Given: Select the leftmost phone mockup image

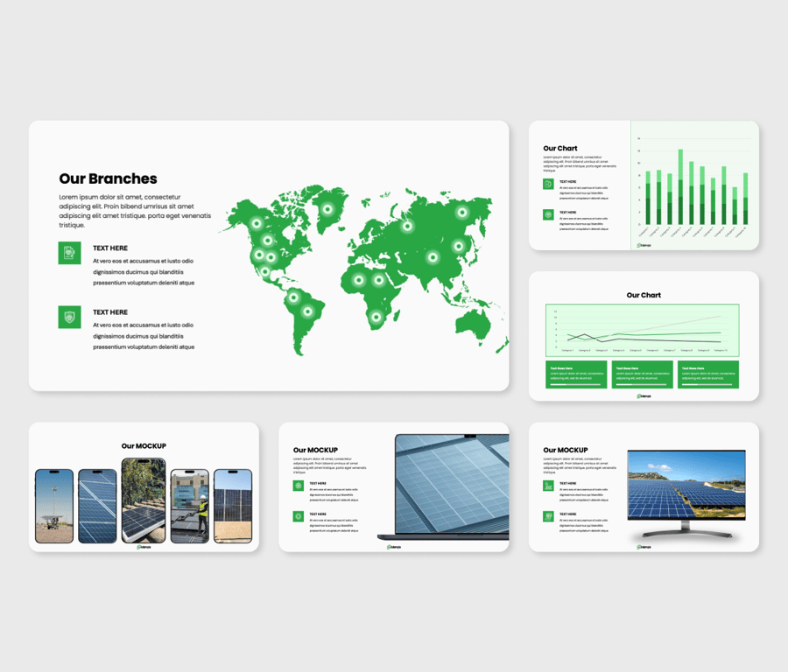Looking at the screenshot, I should (54, 506).
